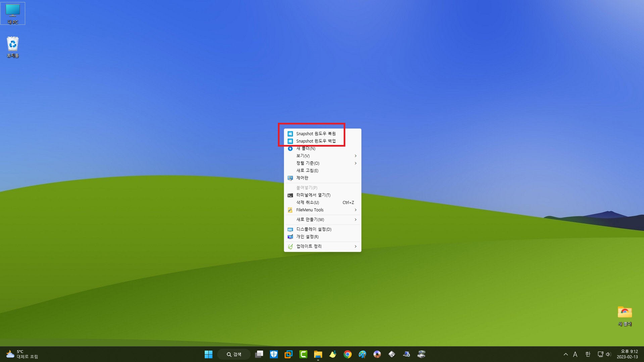The image size is (644, 362).
Task: Open the Camtasia green C taskbar icon
Action: pos(303,354)
